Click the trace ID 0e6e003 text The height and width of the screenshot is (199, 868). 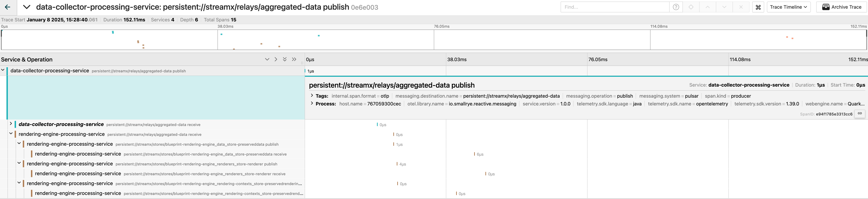pyautogui.click(x=365, y=7)
